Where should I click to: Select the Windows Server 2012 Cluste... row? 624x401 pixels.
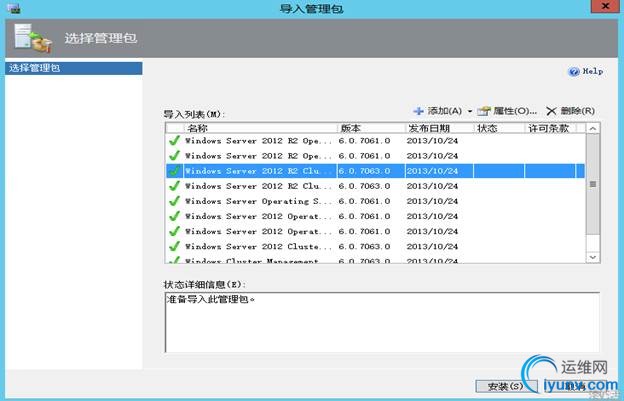pyautogui.click(x=375, y=246)
